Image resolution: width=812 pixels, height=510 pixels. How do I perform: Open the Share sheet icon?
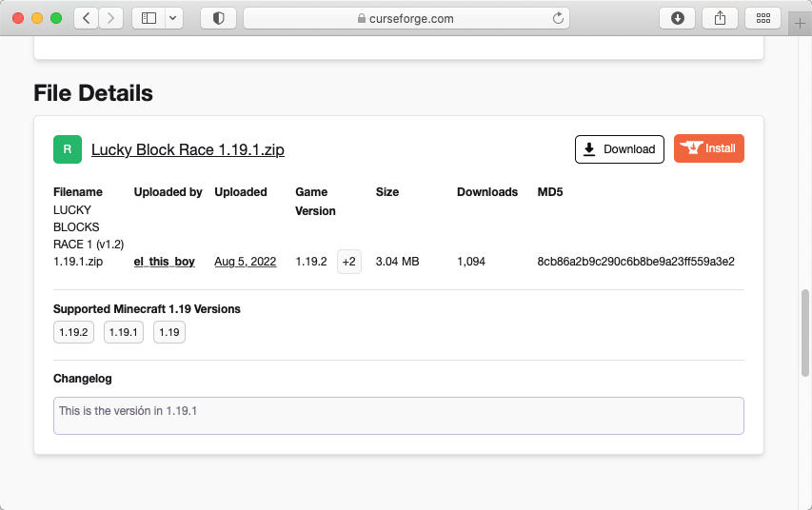tap(720, 19)
